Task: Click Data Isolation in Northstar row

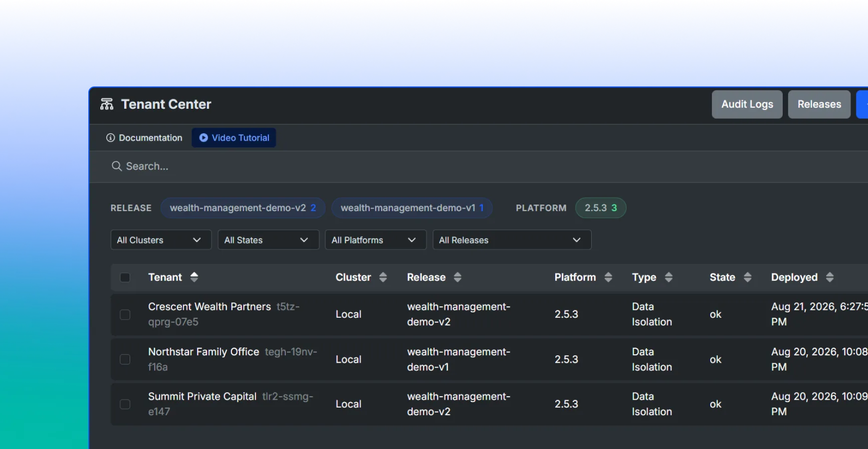Action: point(652,359)
